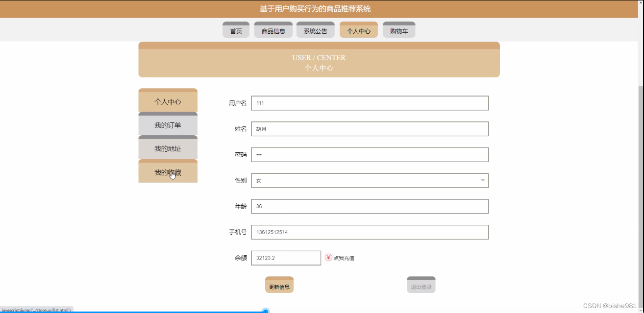The height and width of the screenshot is (313, 644).
Task: Click the ¥ recharge icon beside balance field
Action: click(329, 257)
